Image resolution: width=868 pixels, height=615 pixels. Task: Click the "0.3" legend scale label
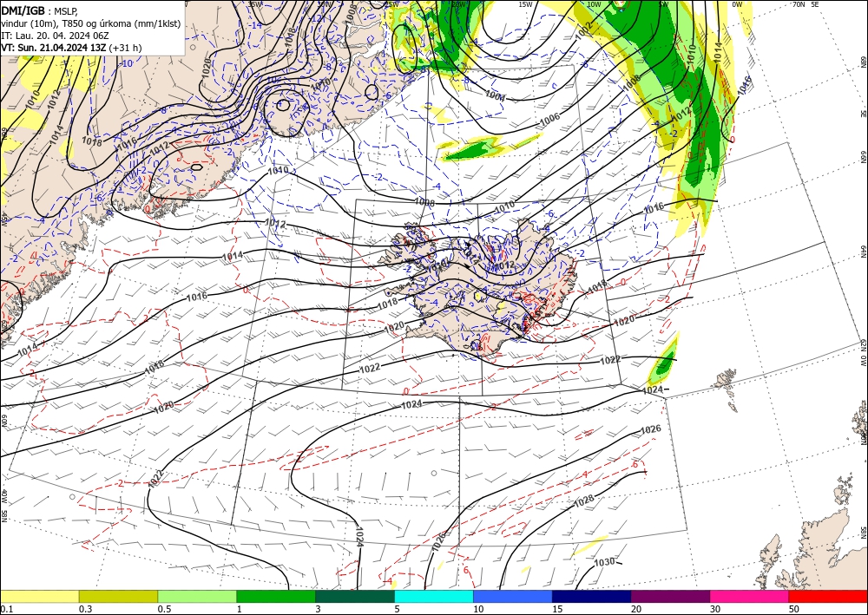(x=85, y=609)
